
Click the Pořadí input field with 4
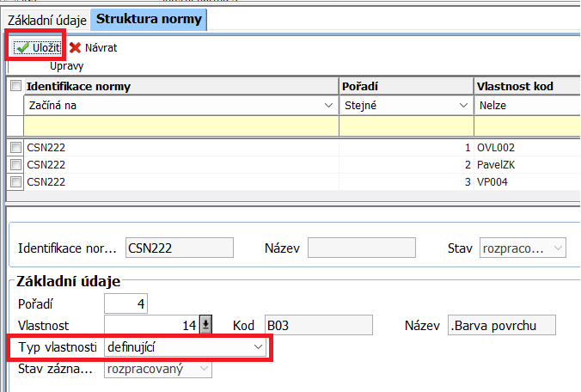pos(127,303)
